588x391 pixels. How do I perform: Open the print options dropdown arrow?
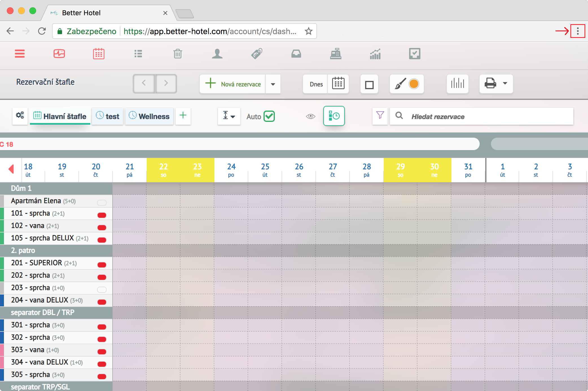pos(505,84)
